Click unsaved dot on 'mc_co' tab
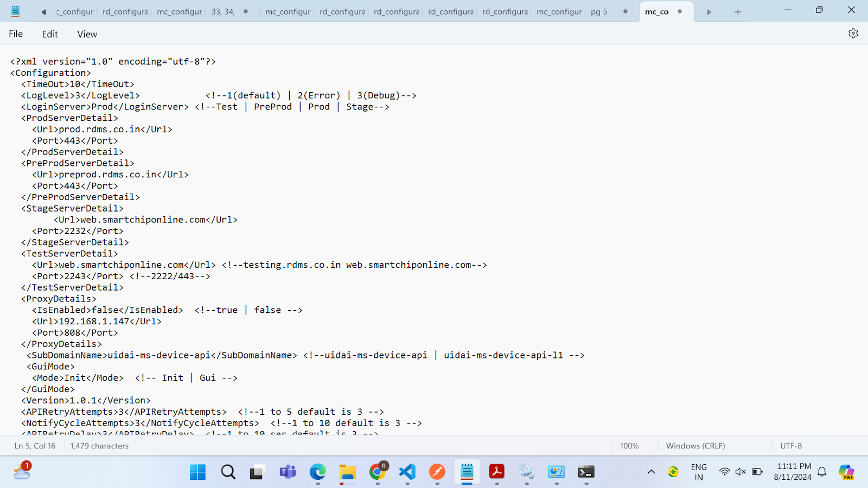Viewport: 868px width, 488px height. point(680,11)
